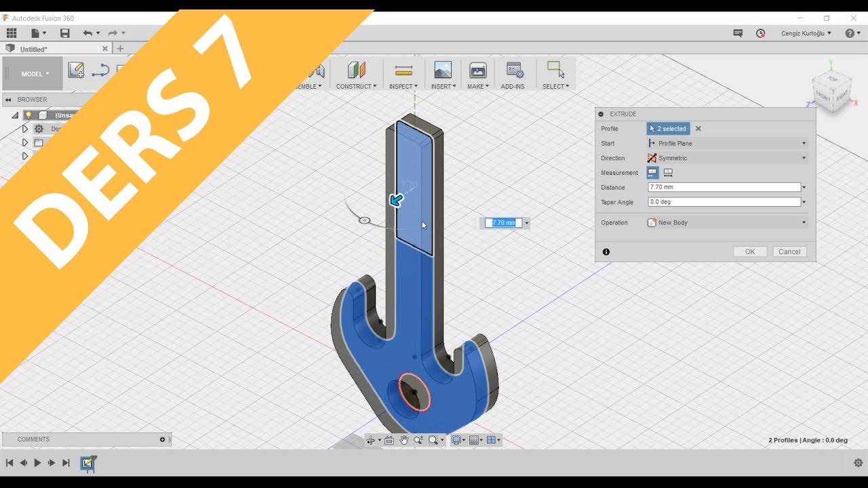
Task: Click the Profile '2 selected' button
Action: click(x=669, y=128)
